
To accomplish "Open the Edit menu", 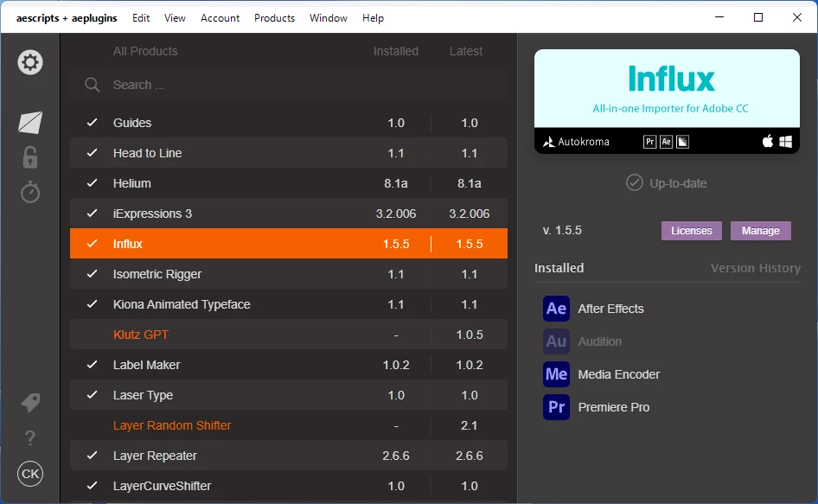I will [141, 18].
